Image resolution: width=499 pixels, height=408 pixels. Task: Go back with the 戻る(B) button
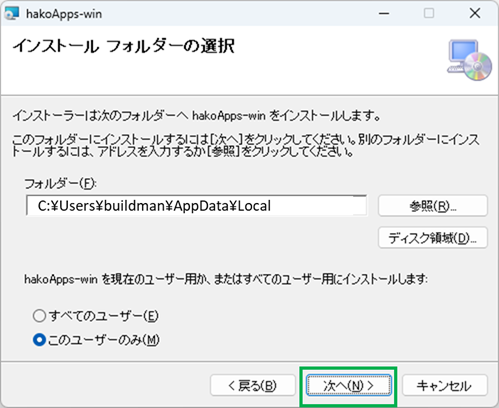253,386
